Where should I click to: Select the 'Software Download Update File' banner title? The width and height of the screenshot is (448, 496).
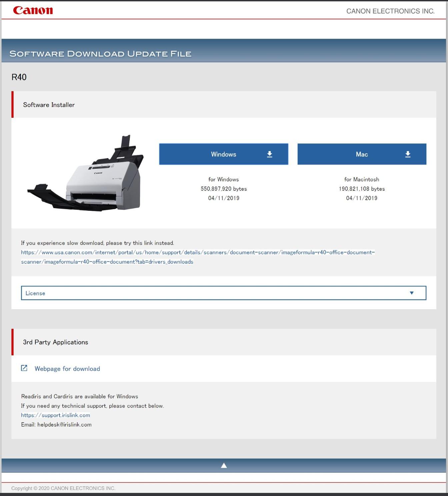100,54
